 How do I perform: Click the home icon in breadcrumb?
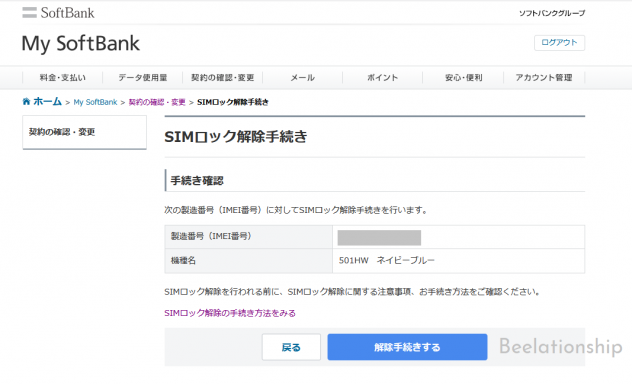(x=26, y=102)
